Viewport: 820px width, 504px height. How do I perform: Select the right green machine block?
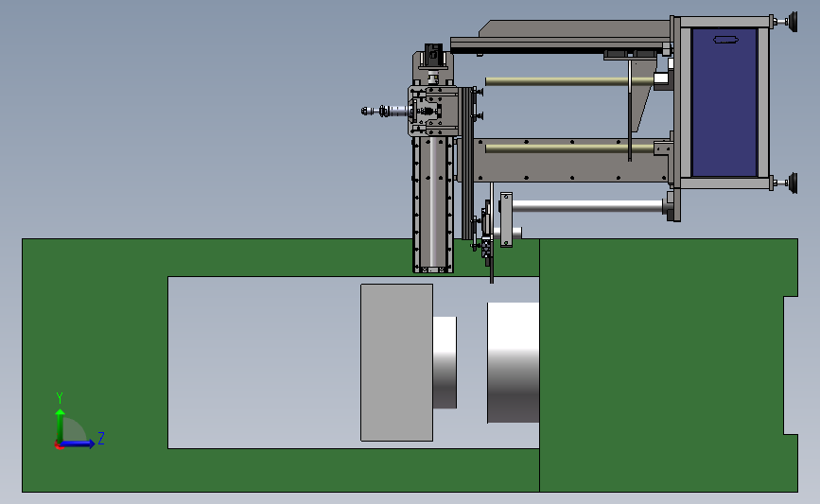[x=669, y=365]
